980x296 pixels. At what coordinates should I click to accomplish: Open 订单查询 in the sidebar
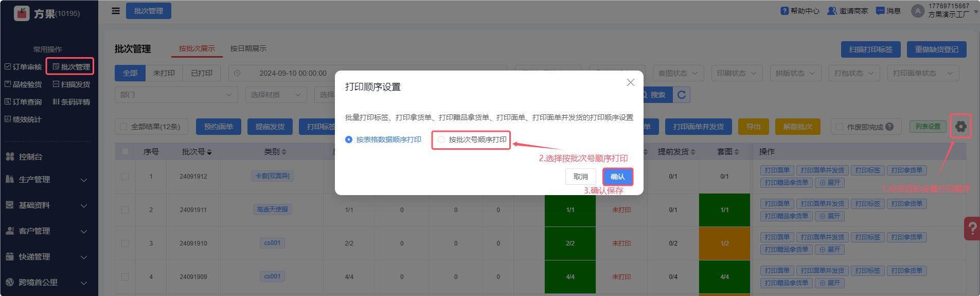pos(23,102)
